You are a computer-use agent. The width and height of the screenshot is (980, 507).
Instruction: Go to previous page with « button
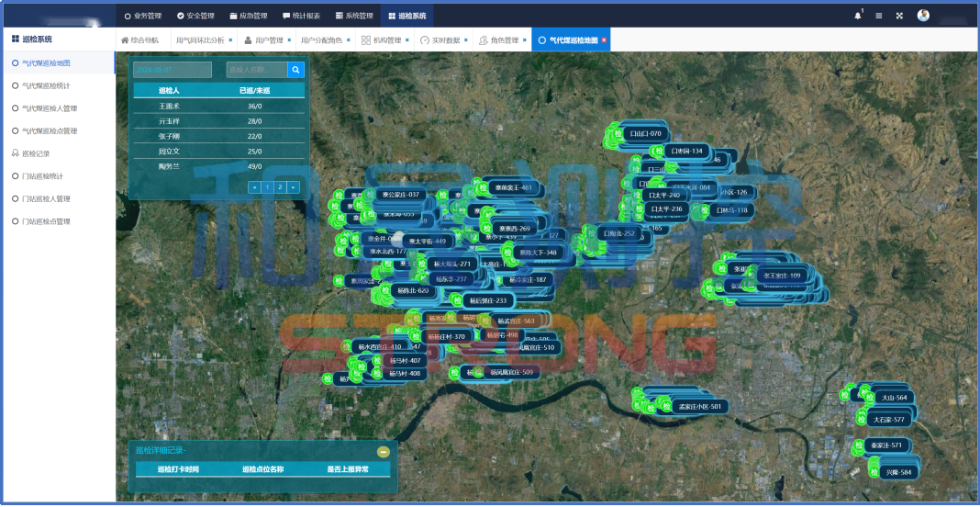[254, 186]
